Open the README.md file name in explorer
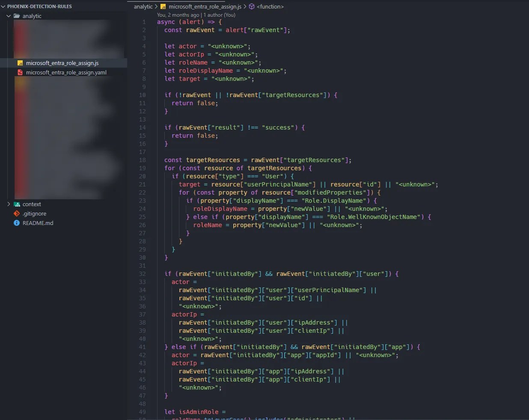This screenshot has height=420, width=529. (x=38, y=223)
